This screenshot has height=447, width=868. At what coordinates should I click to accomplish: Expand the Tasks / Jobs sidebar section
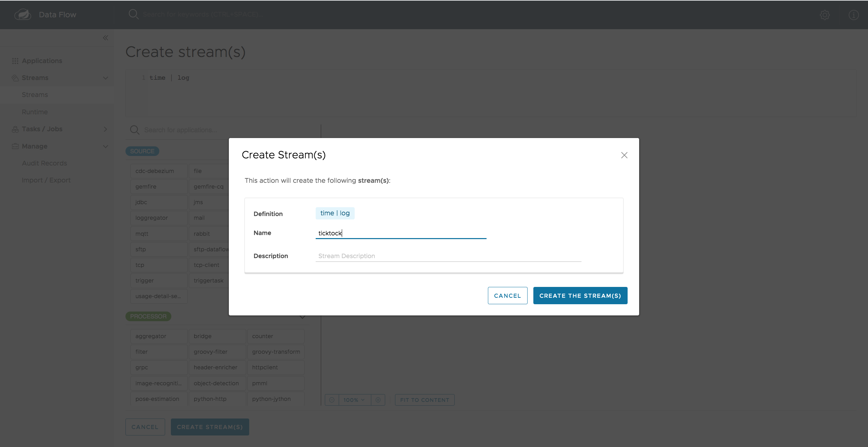click(105, 129)
